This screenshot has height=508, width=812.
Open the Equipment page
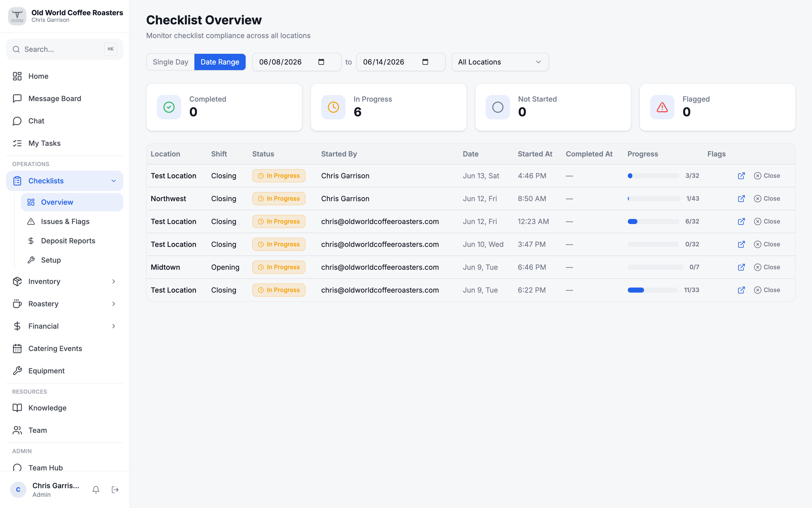(x=65, y=371)
